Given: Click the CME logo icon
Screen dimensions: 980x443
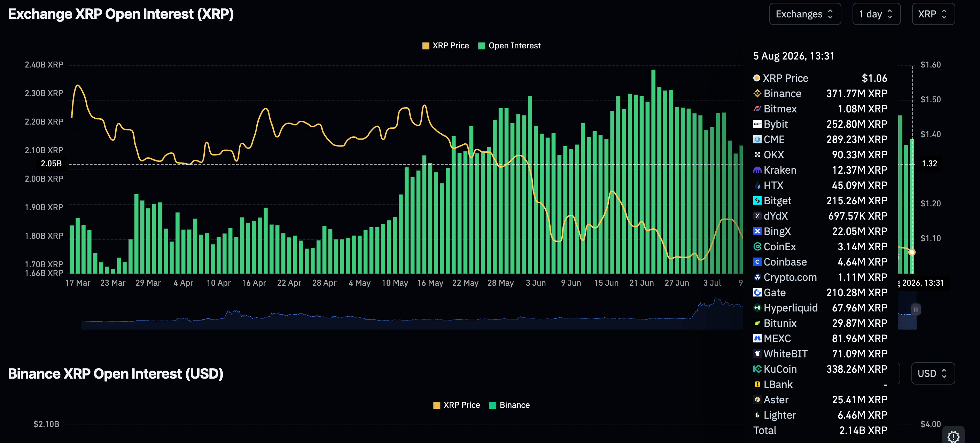Looking at the screenshot, I should click(x=757, y=140).
